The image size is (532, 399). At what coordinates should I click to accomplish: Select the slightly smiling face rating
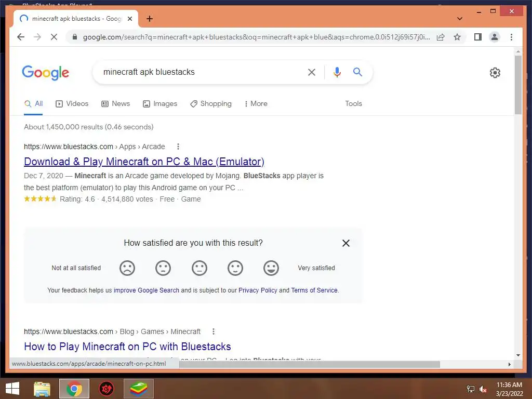pos(235,268)
